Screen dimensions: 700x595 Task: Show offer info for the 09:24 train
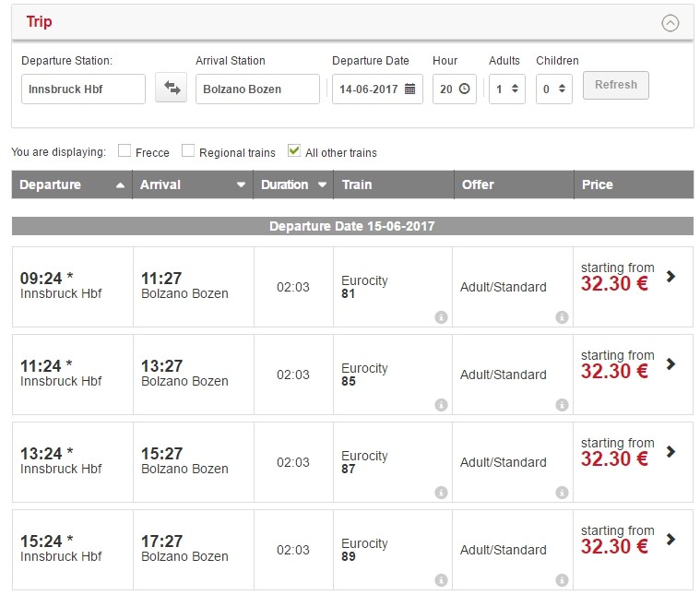click(x=562, y=317)
